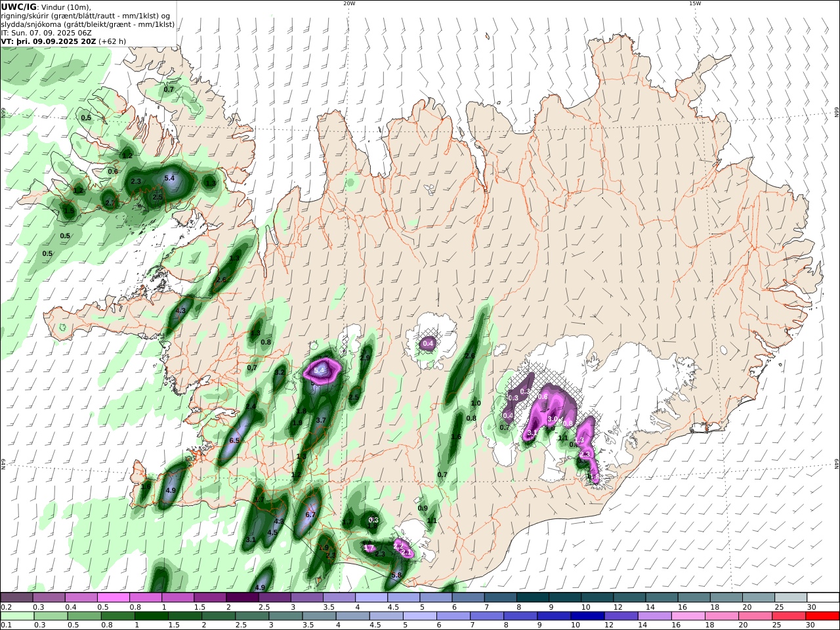Viewport: 840px width, 630px height.
Task: Click the VT: þri. 09.09.2025 20Z valid time
Action: pyautogui.click(x=49, y=41)
